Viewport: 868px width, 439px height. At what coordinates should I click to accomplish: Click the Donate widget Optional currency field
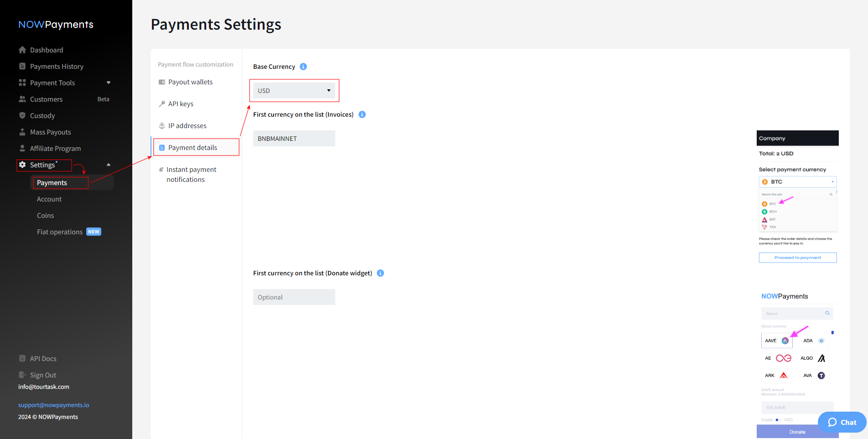(x=294, y=297)
